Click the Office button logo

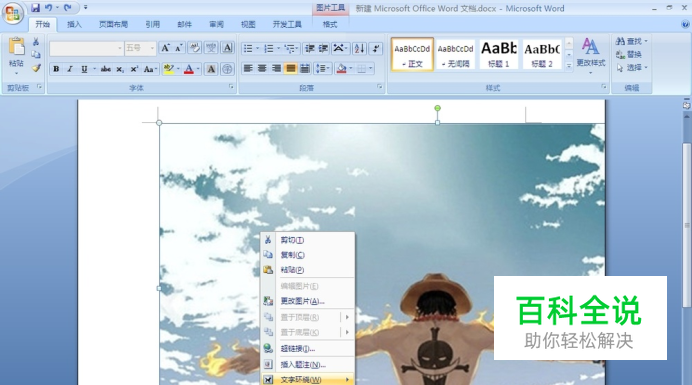pyautogui.click(x=13, y=13)
